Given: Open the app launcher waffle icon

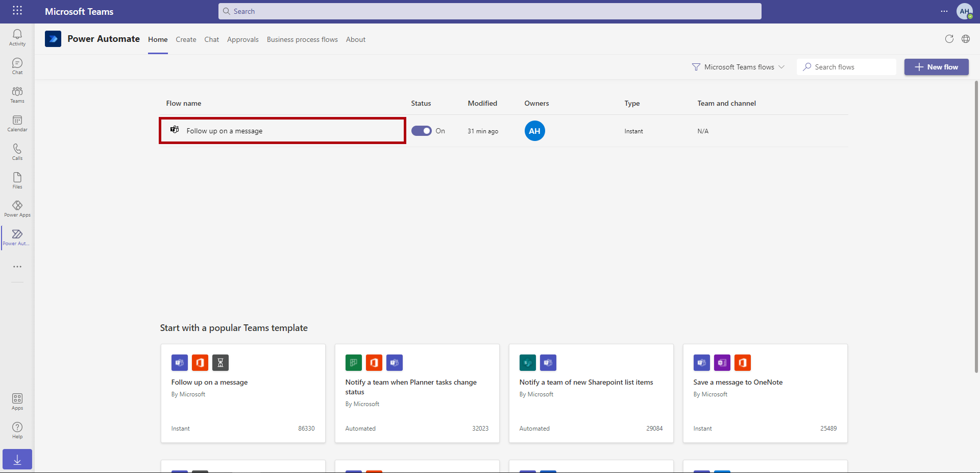Looking at the screenshot, I should 17,11.
